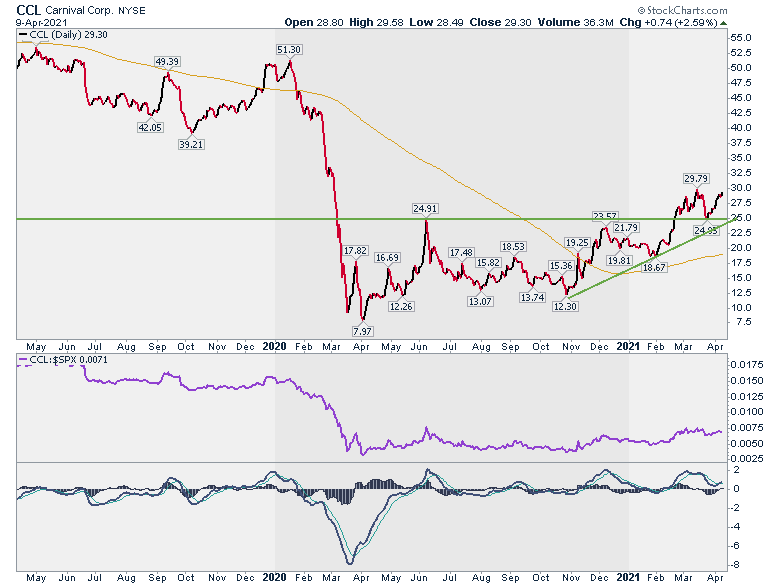This screenshot has width=780, height=586.
Task: Click the 12.30 price label
Action: click(565, 306)
